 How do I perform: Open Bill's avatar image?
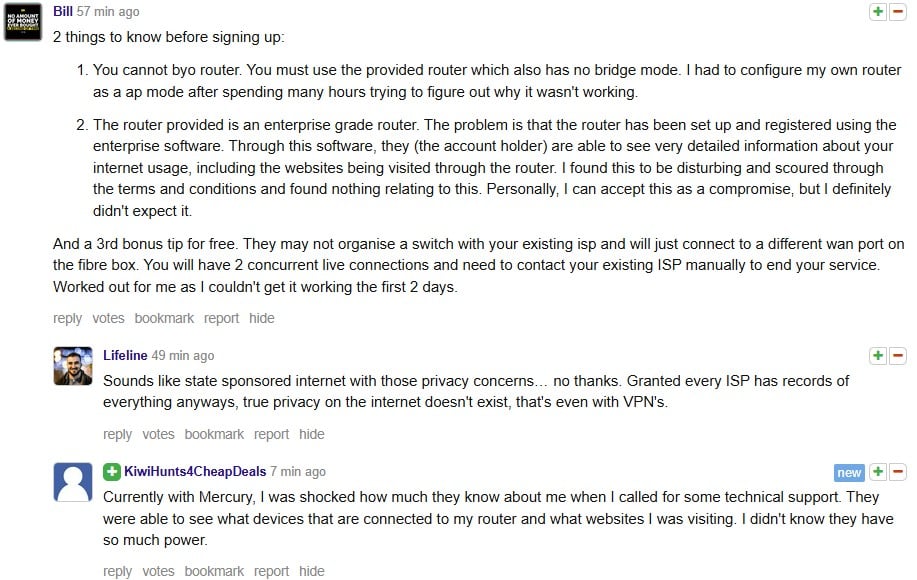click(23, 22)
